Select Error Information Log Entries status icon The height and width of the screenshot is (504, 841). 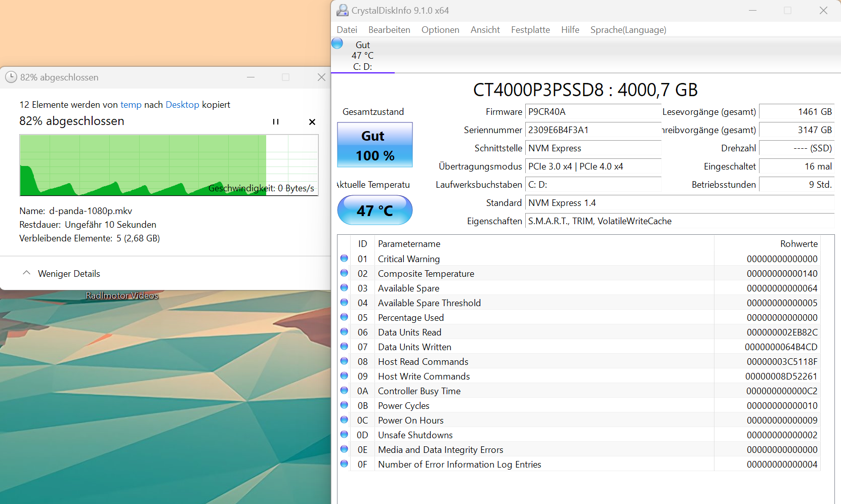point(344,464)
